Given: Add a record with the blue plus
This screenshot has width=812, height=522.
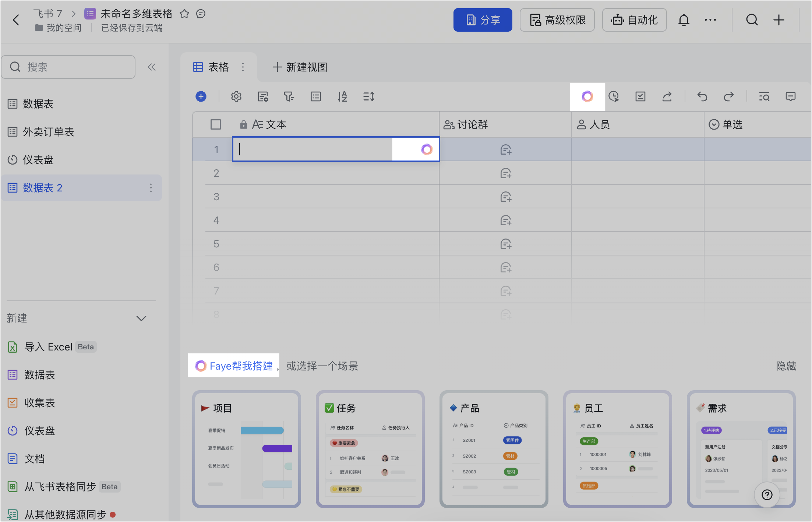Looking at the screenshot, I should click(201, 96).
